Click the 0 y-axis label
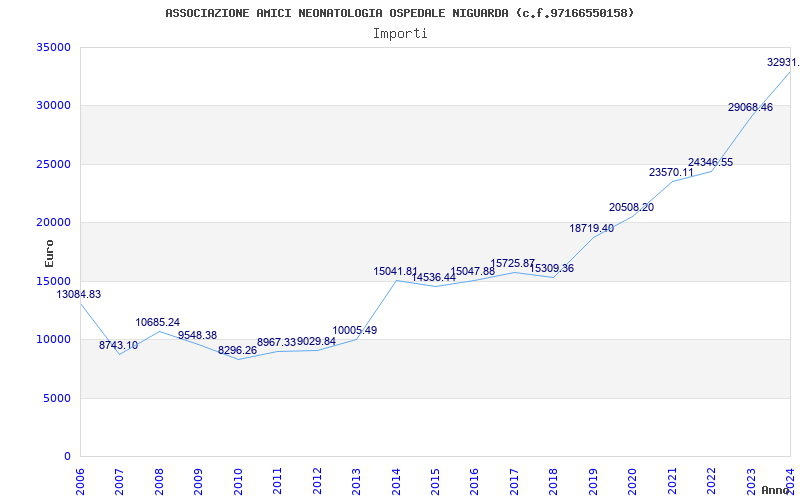The width and height of the screenshot is (800, 500). [x=67, y=456]
